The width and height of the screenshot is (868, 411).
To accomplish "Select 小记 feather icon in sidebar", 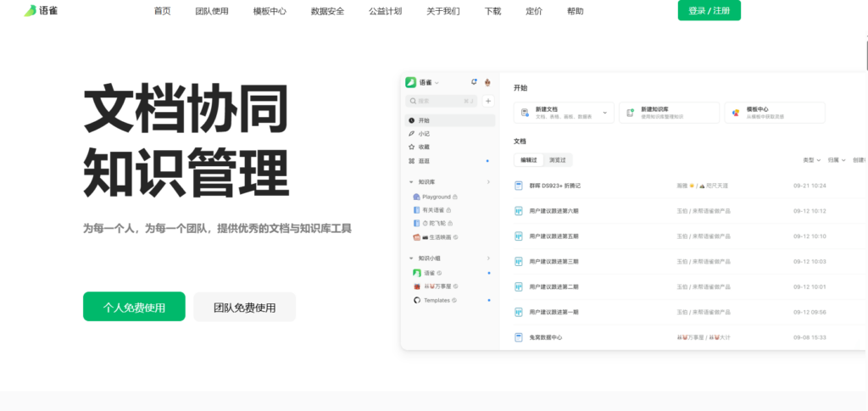I will click(412, 134).
